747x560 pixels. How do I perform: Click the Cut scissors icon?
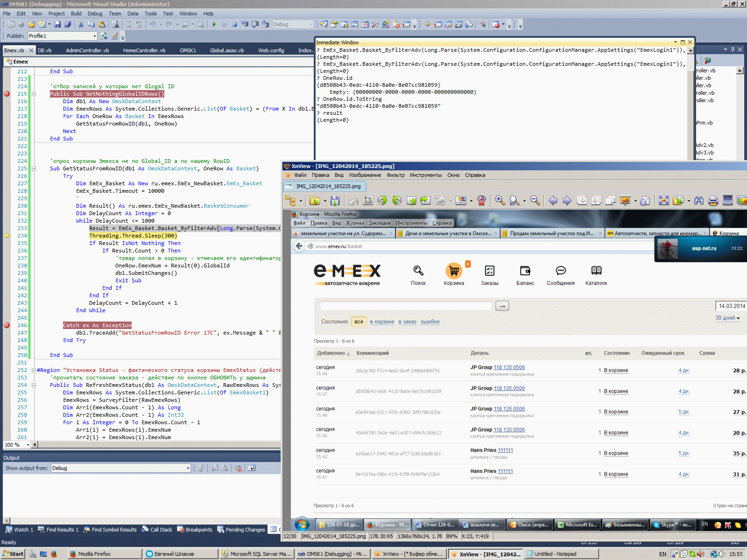click(x=81, y=24)
